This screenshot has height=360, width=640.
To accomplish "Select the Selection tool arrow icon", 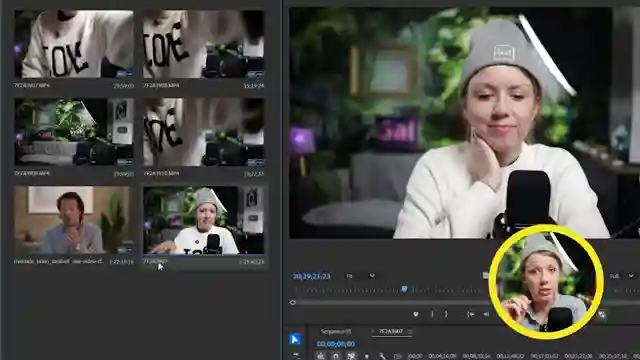I will (295, 339).
